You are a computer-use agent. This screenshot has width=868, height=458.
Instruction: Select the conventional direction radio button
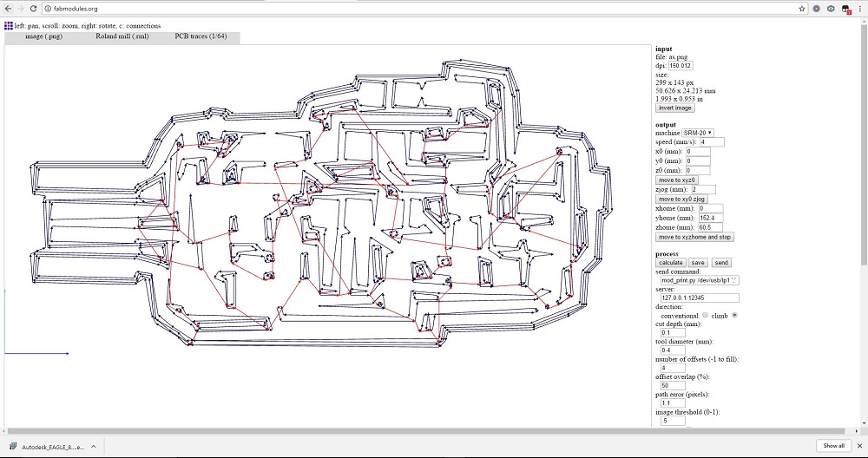705,315
